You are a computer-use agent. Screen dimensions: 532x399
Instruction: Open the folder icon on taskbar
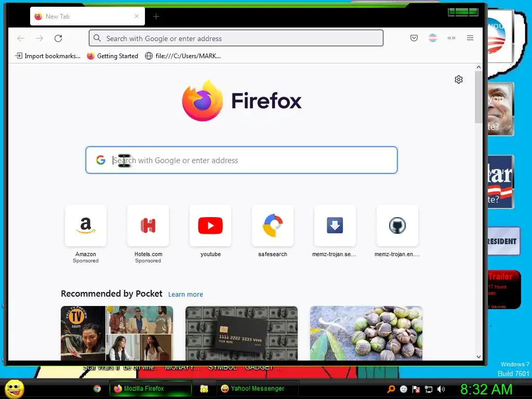[x=204, y=389]
